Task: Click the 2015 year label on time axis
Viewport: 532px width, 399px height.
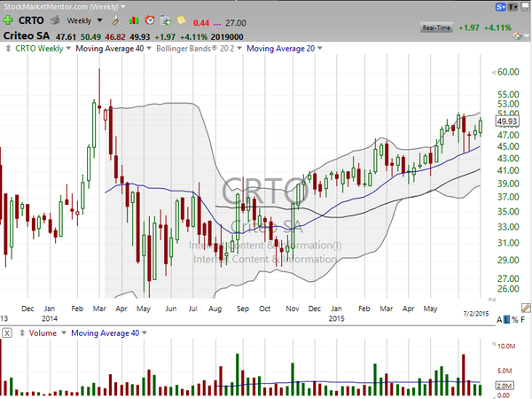Action: pos(336,318)
